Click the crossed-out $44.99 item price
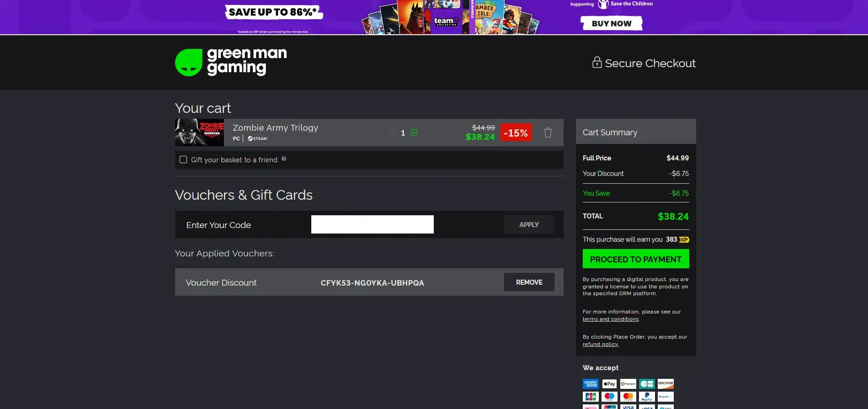The image size is (868, 409). [483, 127]
